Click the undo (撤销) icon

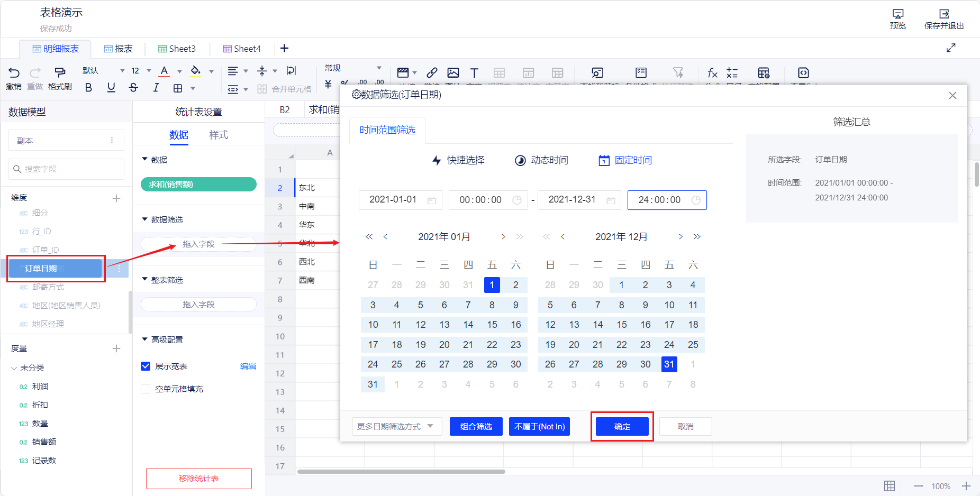point(14,73)
